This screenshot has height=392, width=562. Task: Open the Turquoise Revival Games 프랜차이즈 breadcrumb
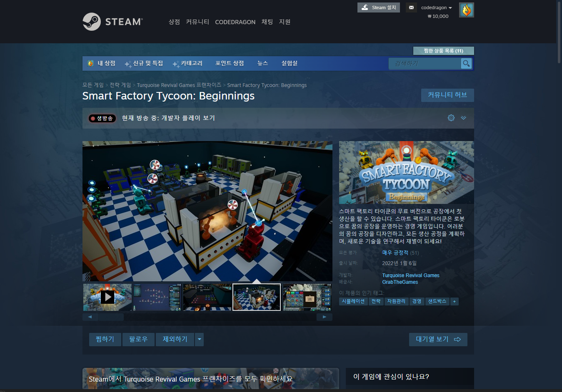click(x=179, y=85)
